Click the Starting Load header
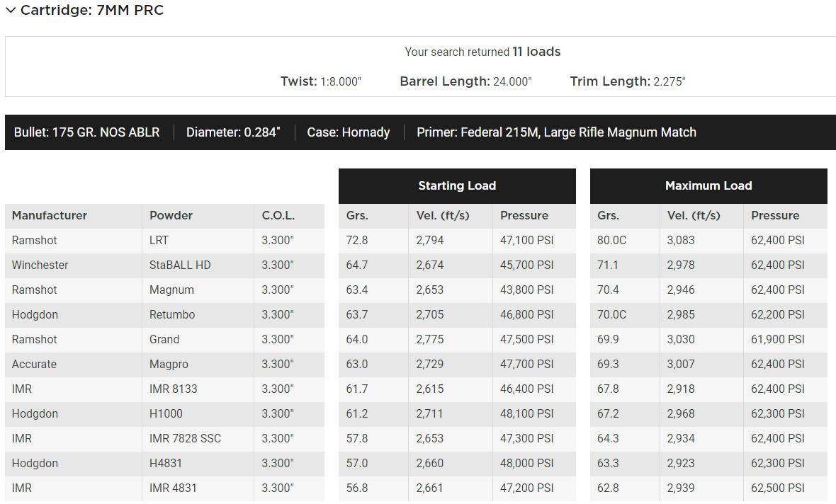Viewport: 836px width, 504px height. (457, 186)
